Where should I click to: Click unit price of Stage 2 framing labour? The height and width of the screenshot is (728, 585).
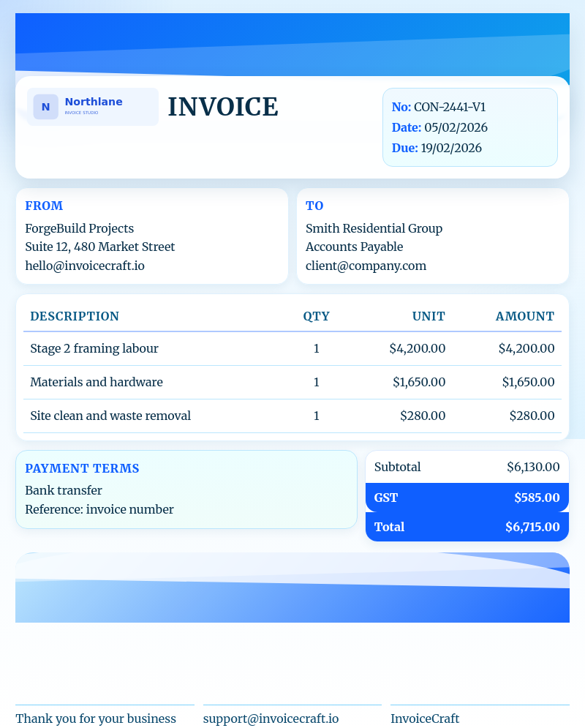[418, 349]
